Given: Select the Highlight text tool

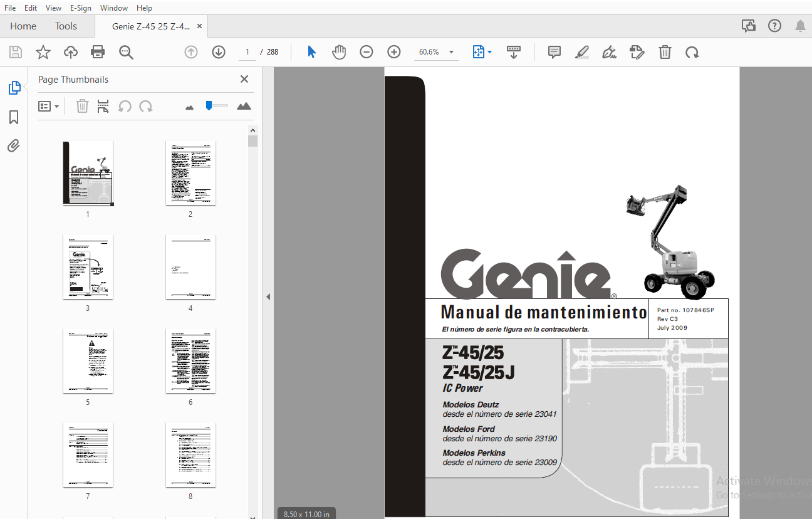Looking at the screenshot, I should 581,52.
